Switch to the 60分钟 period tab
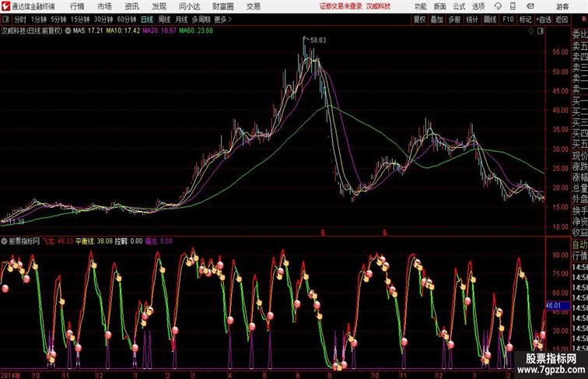The width and height of the screenshot is (588, 379). pos(127,19)
